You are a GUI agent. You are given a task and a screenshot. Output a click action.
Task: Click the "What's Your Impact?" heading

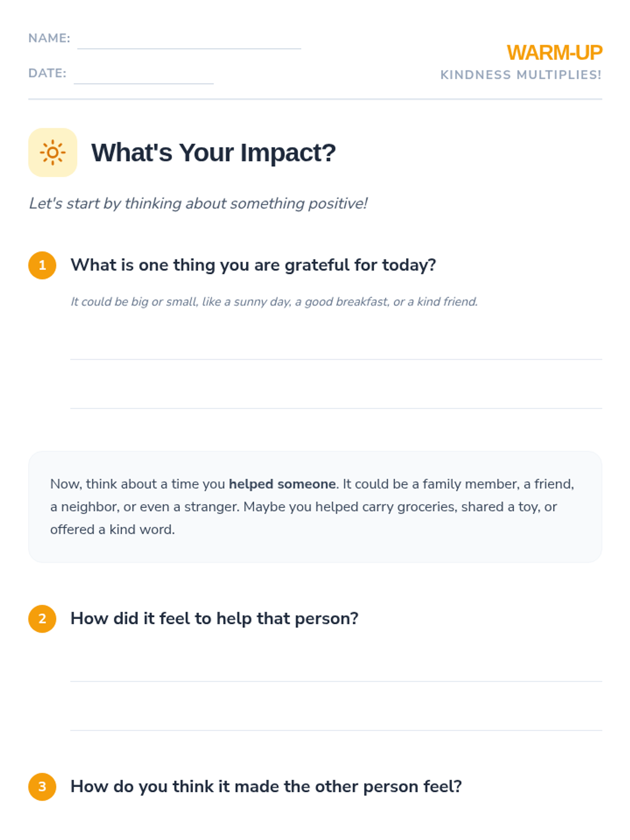[213, 153]
